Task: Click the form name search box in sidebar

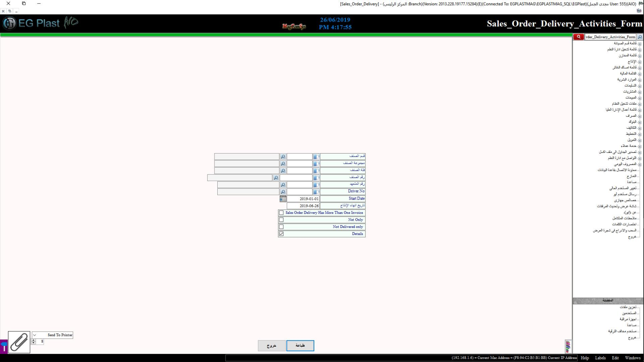Action: click(611, 37)
